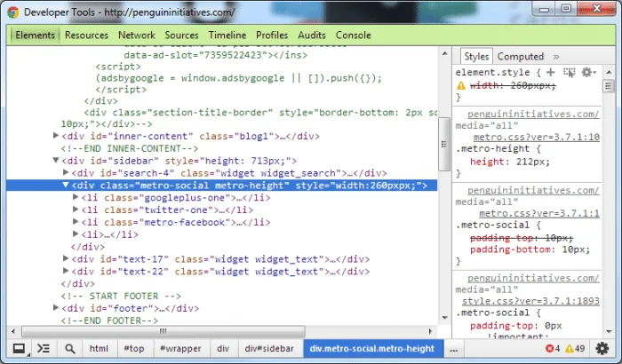This screenshot has width=622, height=364.
Task: Toggle element state icon in Styles pane
Action: 569,72
